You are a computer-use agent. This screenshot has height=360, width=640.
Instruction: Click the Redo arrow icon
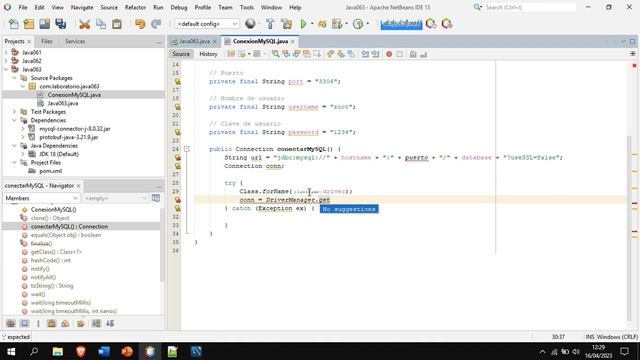[x=156, y=24]
